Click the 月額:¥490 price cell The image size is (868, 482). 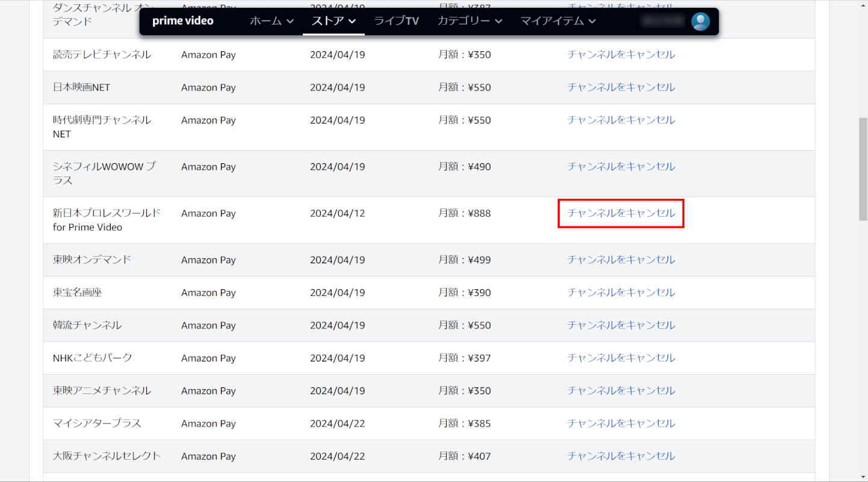(465, 166)
